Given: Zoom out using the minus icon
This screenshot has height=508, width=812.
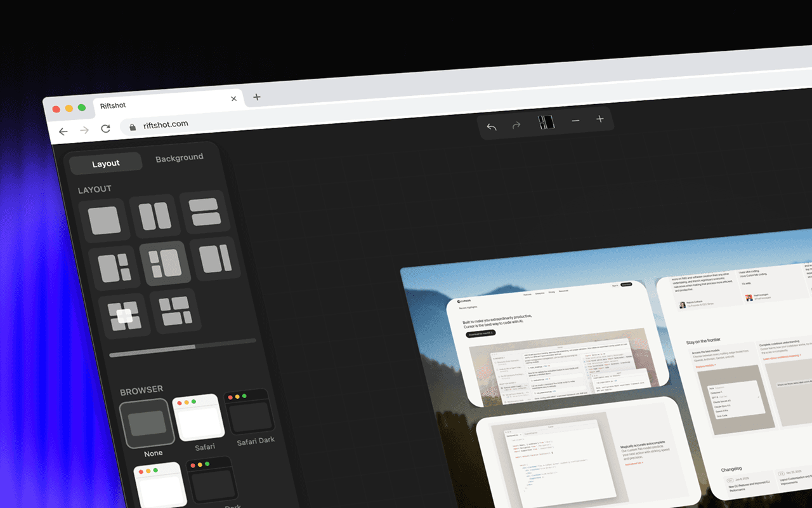Looking at the screenshot, I should coord(575,120).
